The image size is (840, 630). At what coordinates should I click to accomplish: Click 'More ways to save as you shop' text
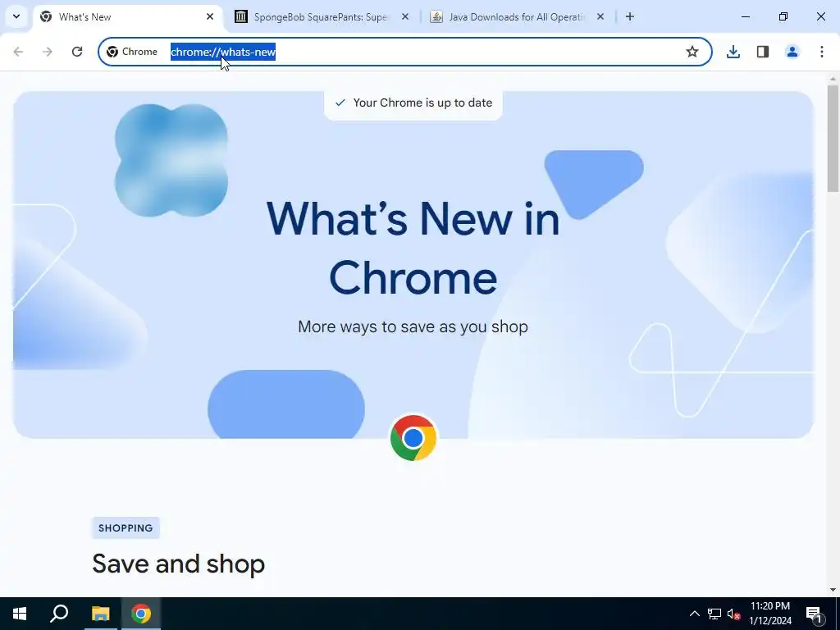pos(413,326)
